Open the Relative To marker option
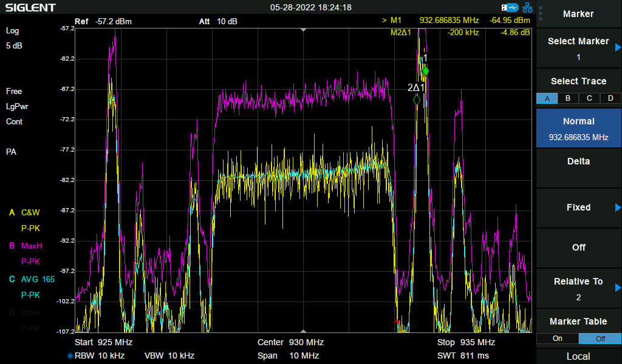 tap(578, 289)
